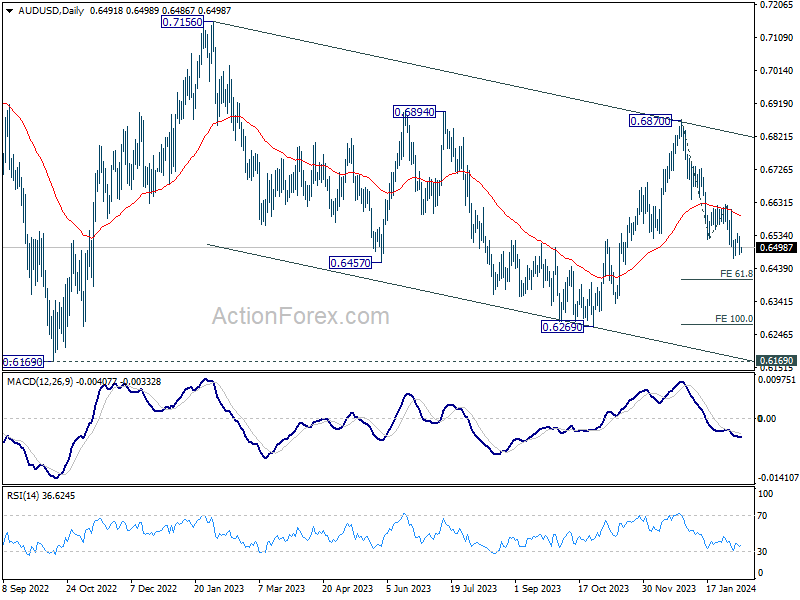Click the 5 Jun 2023 date label

click(x=409, y=588)
